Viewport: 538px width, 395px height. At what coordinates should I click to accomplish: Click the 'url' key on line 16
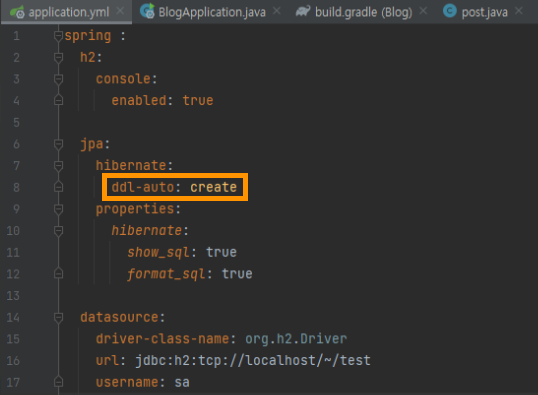tap(107, 361)
